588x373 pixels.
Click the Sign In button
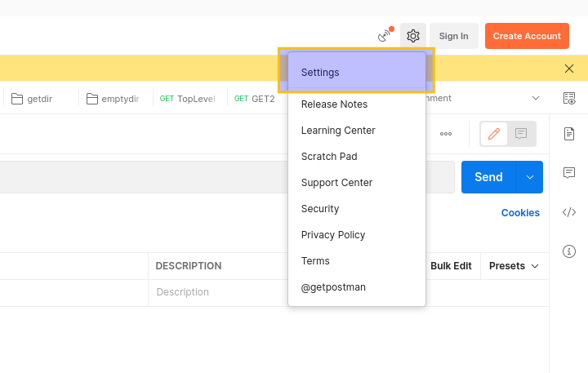[x=454, y=36]
